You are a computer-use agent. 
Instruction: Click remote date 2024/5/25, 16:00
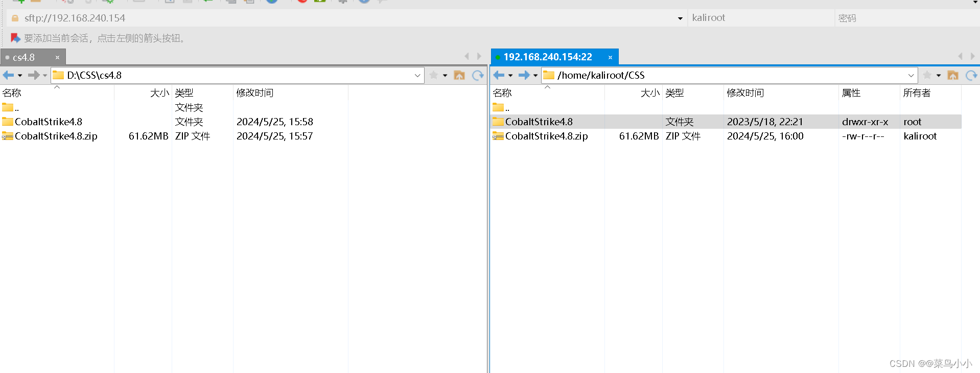click(765, 136)
